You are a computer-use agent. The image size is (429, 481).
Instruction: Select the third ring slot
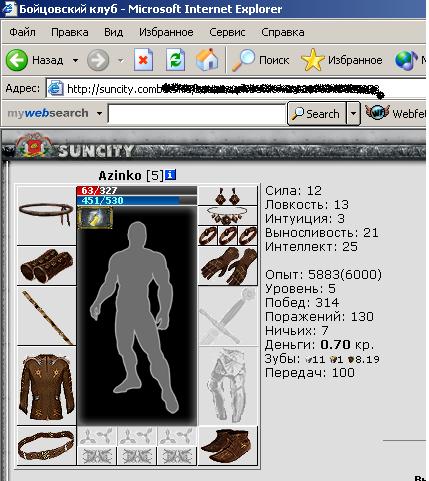[248, 236]
